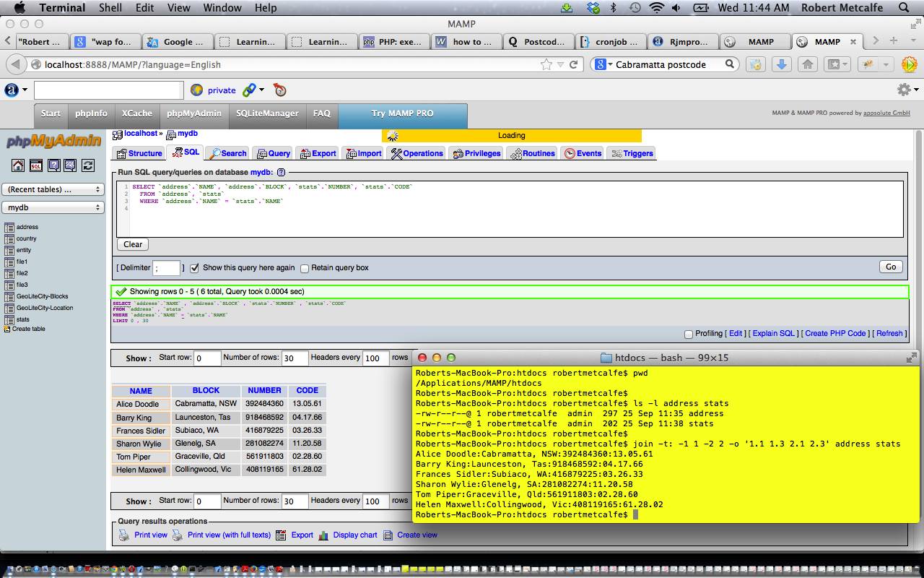Screen dimensions: 924x578
Task: Click the localhost breadcrumb link
Action: point(140,134)
